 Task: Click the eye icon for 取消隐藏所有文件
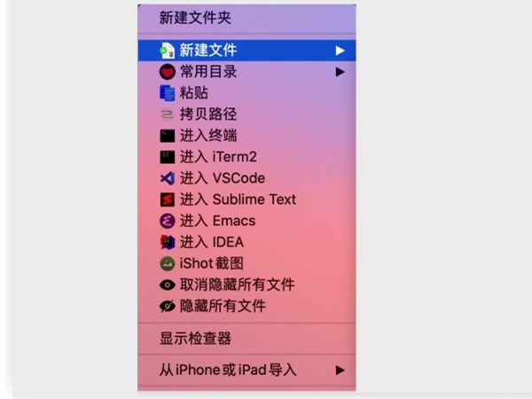(168, 285)
